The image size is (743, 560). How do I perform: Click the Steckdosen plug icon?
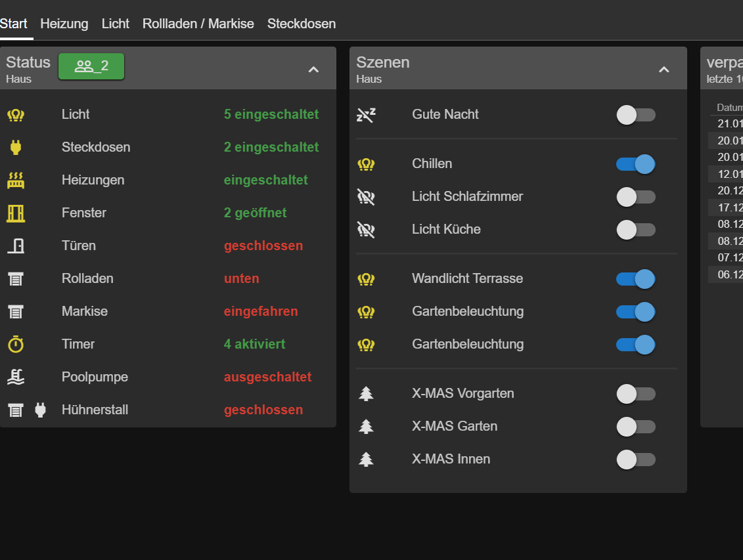click(x=16, y=148)
